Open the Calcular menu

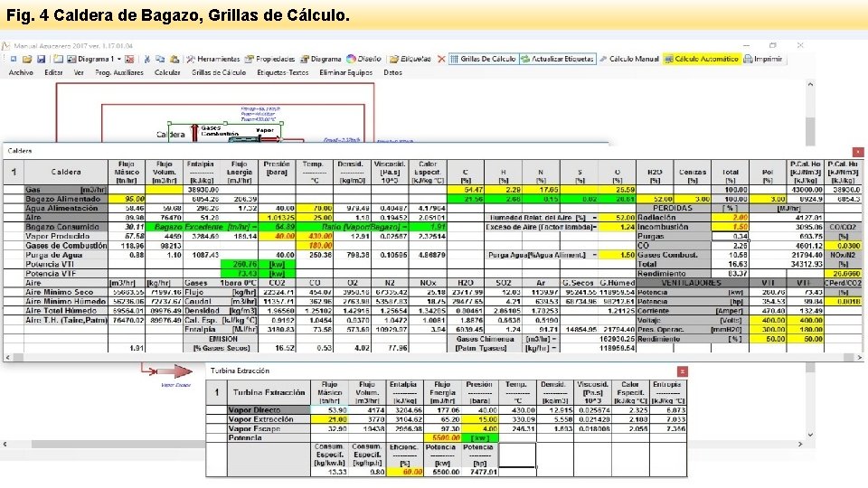[x=167, y=72]
